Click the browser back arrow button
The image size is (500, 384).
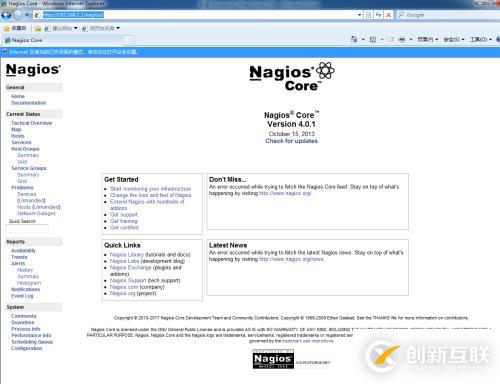6,15
